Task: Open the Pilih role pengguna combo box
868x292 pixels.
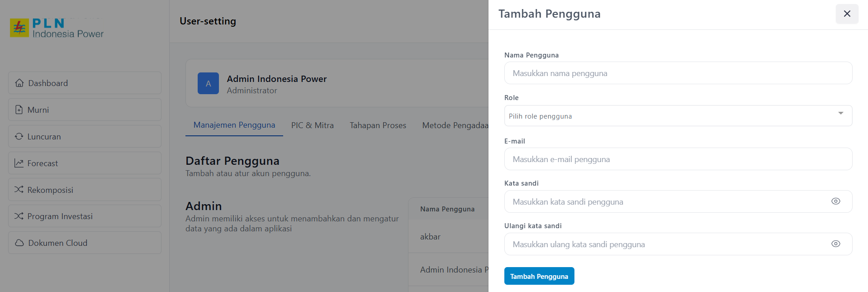Action: [669, 116]
